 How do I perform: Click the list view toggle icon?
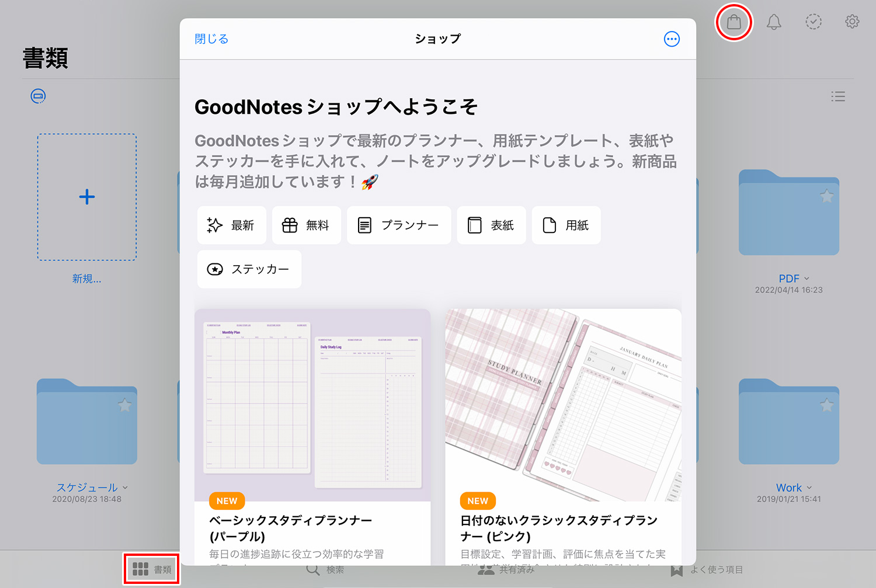[838, 96]
